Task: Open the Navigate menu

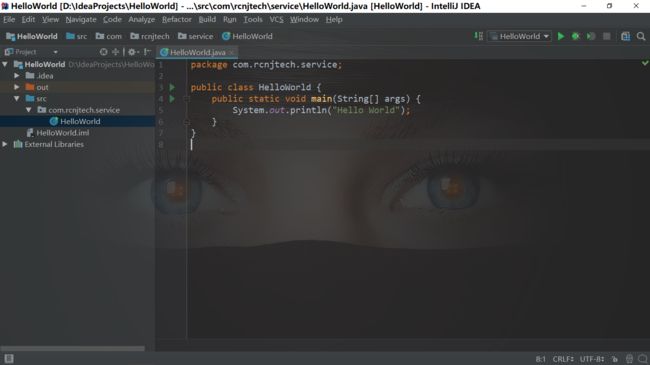Action: [x=81, y=19]
